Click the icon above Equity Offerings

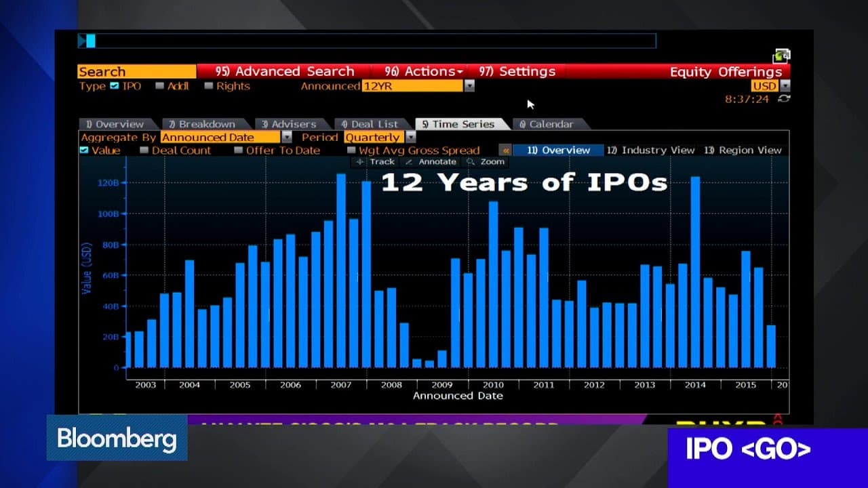782,56
